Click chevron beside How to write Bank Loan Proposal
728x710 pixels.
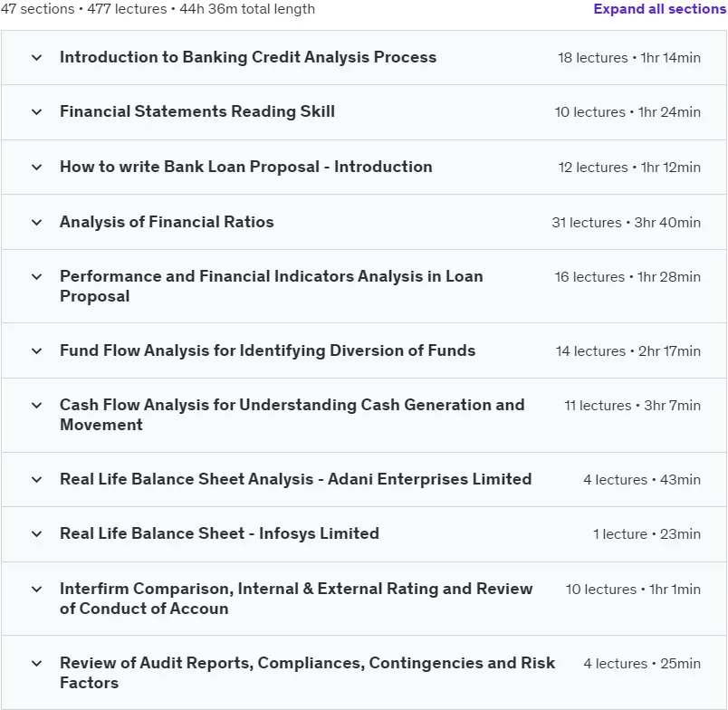tap(37, 168)
